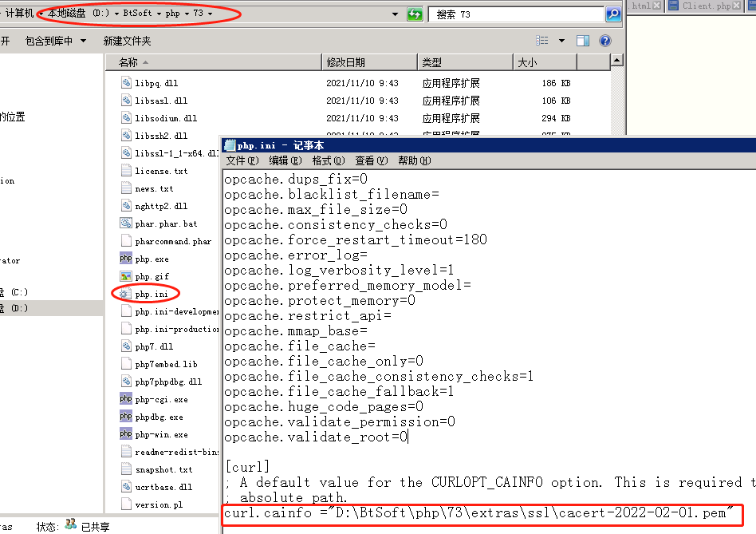
Task: Change the view with the view mode icon
Action: tap(542, 41)
